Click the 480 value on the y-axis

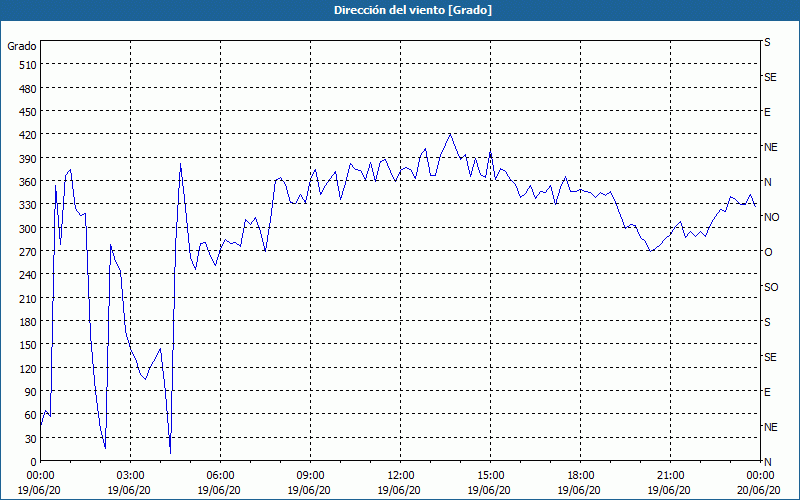click(x=28, y=89)
